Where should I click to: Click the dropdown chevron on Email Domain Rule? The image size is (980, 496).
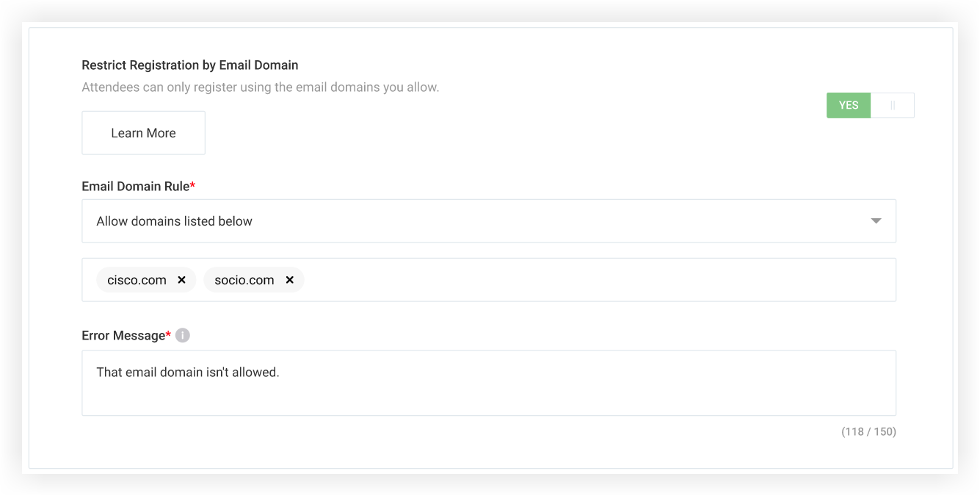click(876, 220)
